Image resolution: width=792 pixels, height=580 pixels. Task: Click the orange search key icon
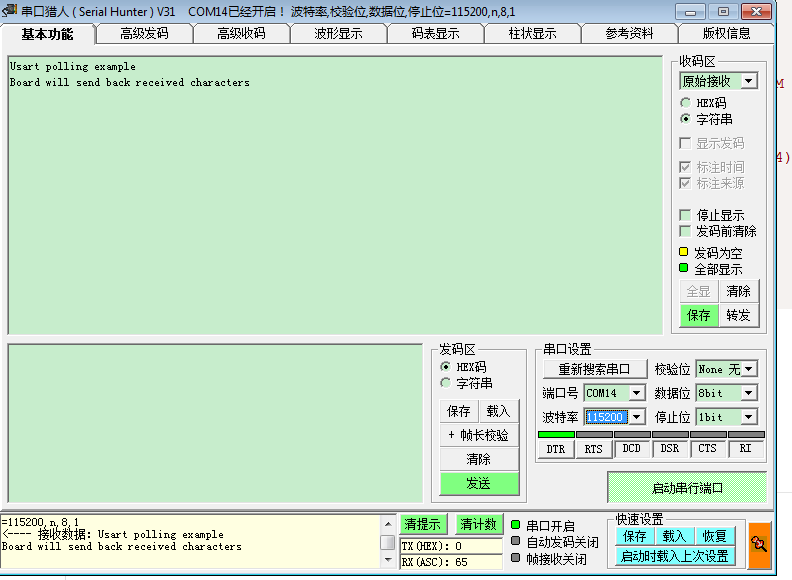point(759,545)
